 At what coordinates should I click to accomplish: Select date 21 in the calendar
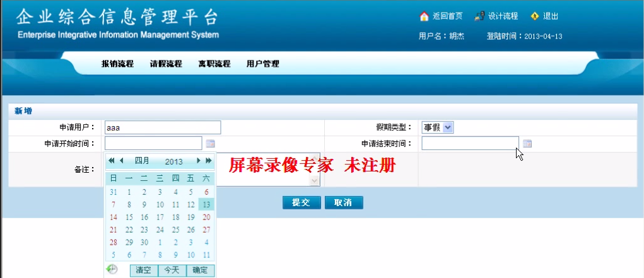[114, 230]
